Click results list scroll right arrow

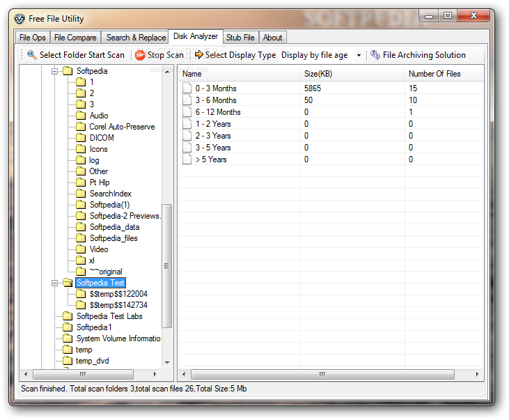tap(477, 374)
